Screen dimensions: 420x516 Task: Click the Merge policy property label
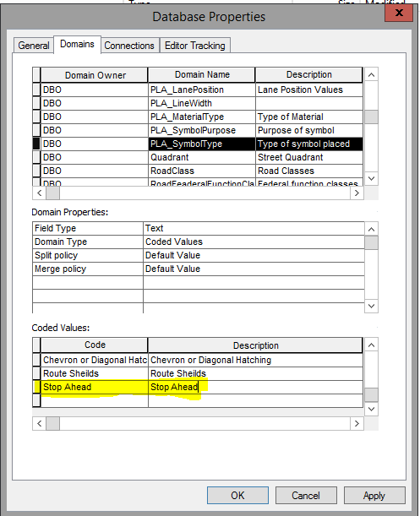pyautogui.click(x=88, y=269)
